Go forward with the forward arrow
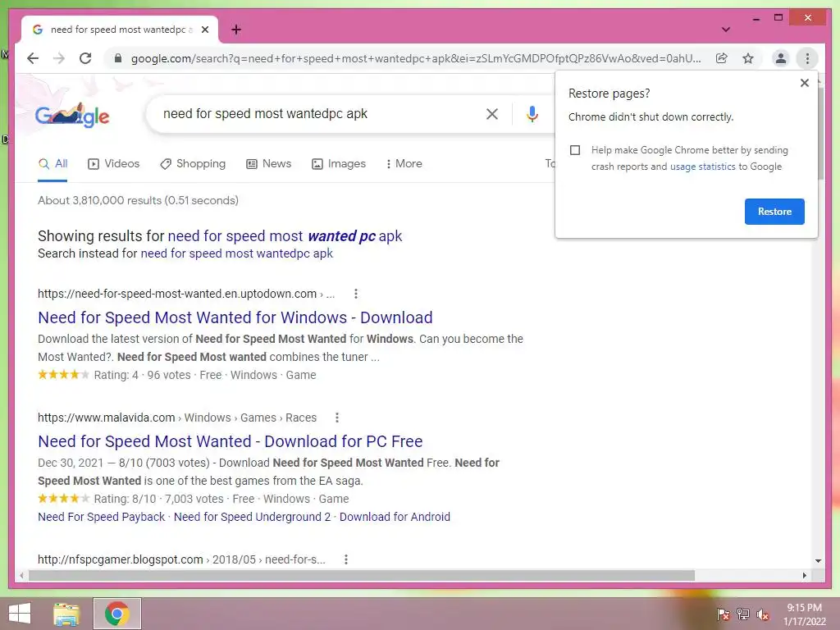 click(59, 58)
